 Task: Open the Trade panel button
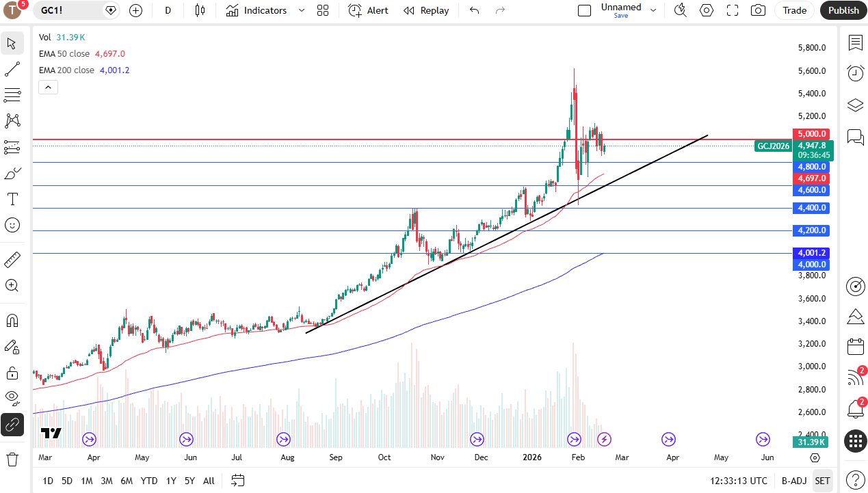[x=794, y=10]
